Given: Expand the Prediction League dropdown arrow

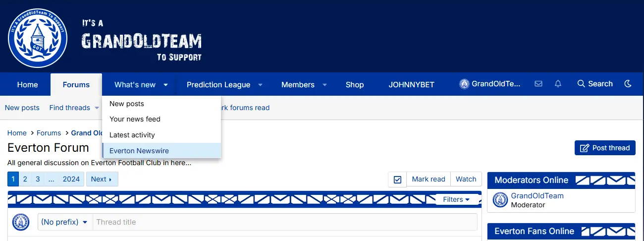Looking at the screenshot, I should [x=260, y=85].
